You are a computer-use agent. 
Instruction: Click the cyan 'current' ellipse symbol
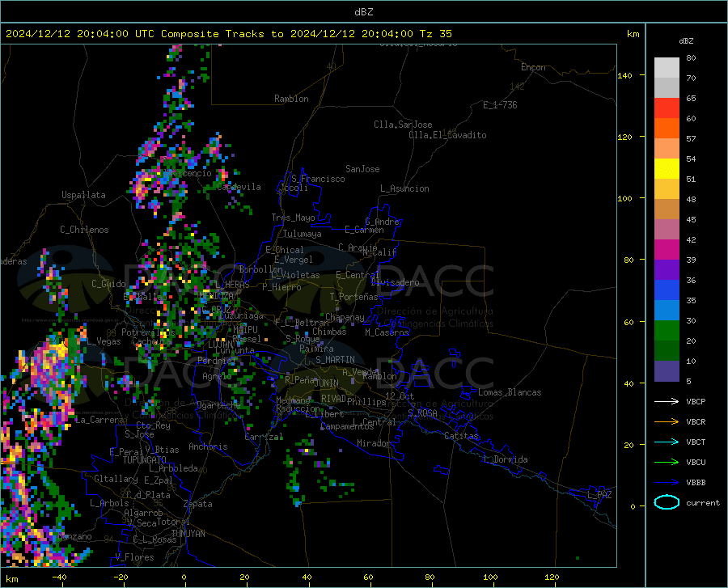[667, 502]
